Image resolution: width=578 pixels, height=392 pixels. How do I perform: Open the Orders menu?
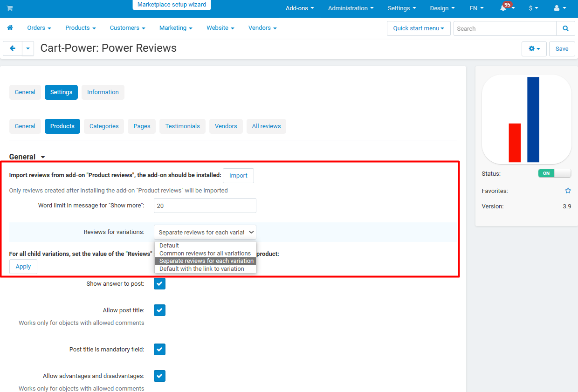pyautogui.click(x=39, y=28)
